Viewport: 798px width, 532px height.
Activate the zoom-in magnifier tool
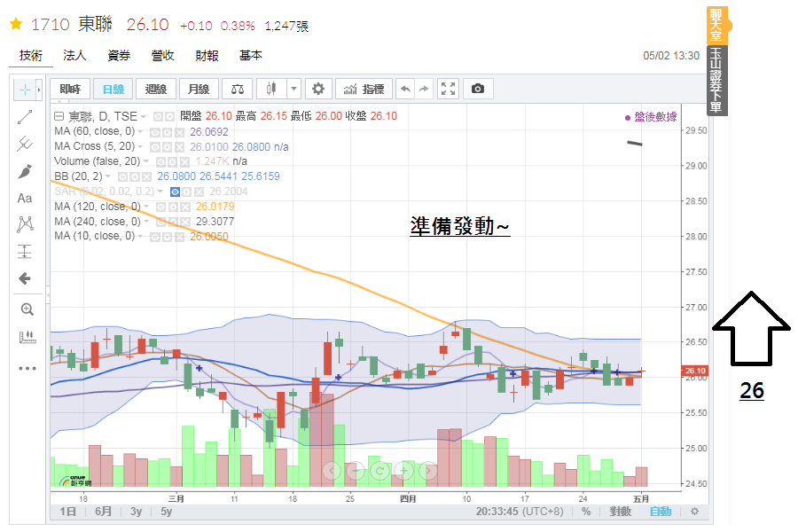tap(27, 309)
